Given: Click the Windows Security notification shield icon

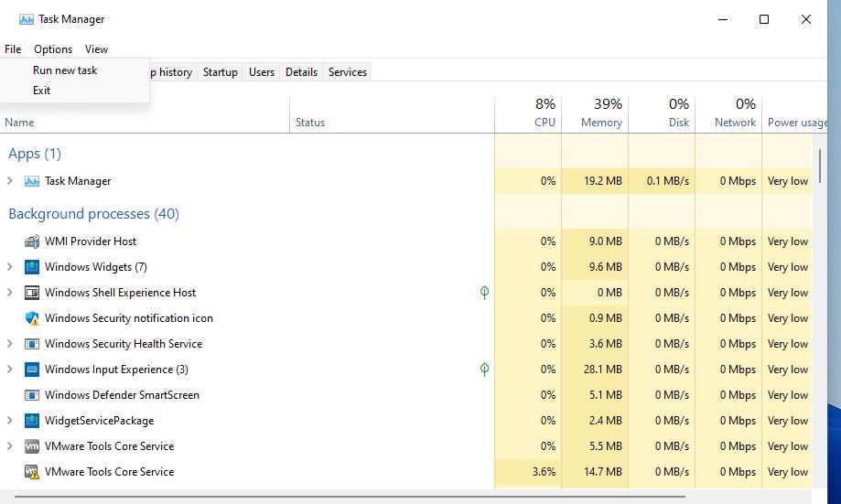Looking at the screenshot, I should coord(32,318).
